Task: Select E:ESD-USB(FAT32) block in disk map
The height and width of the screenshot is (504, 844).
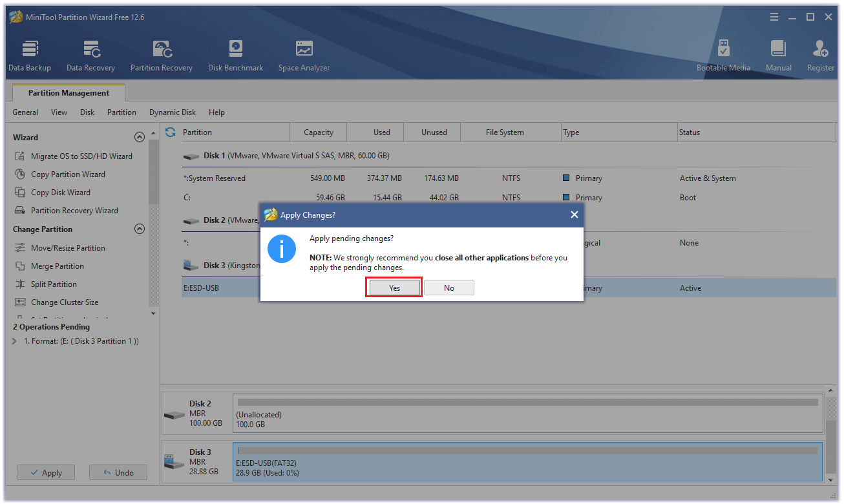Action: (x=528, y=462)
